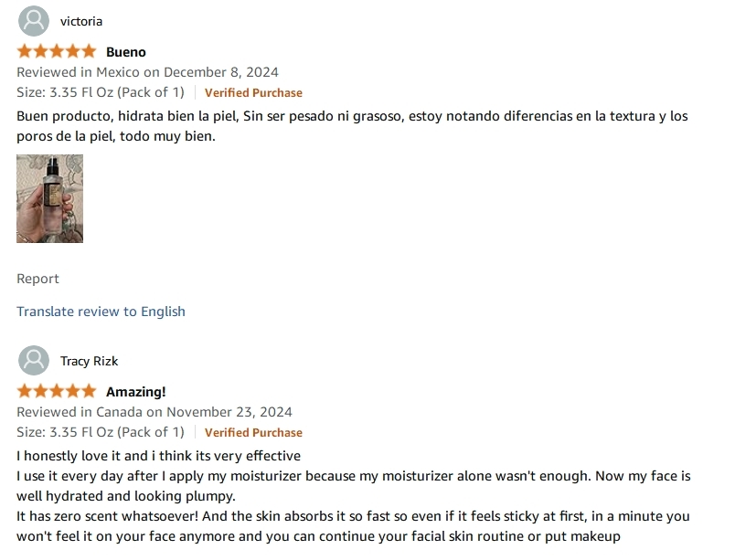Click victoria's profile avatar icon

coord(34,21)
